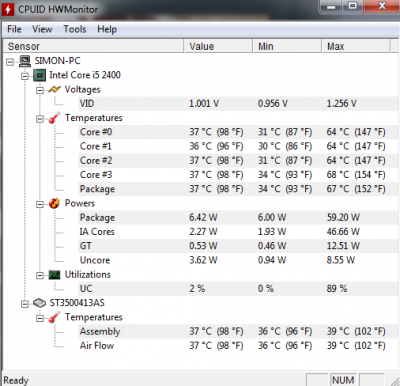Collapse the SIMON-PC tree node
400x386 pixels.
[x=10, y=62]
